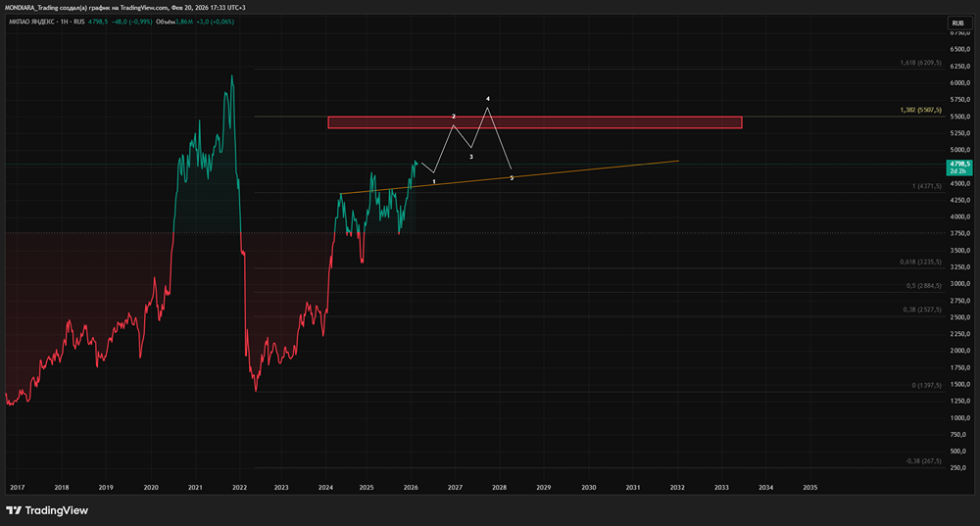Click the TradingView logo
980x526 pixels.
[x=47, y=510]
